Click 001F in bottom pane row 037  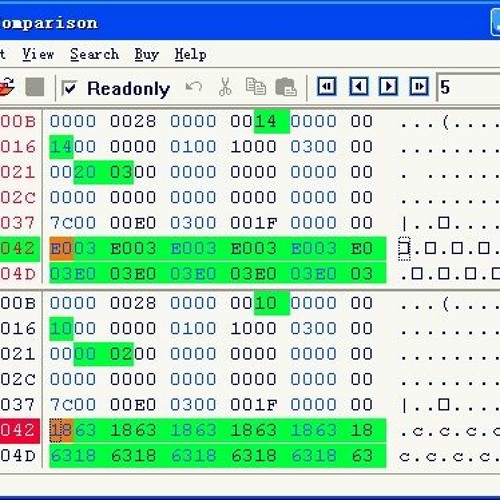(253, 405)
